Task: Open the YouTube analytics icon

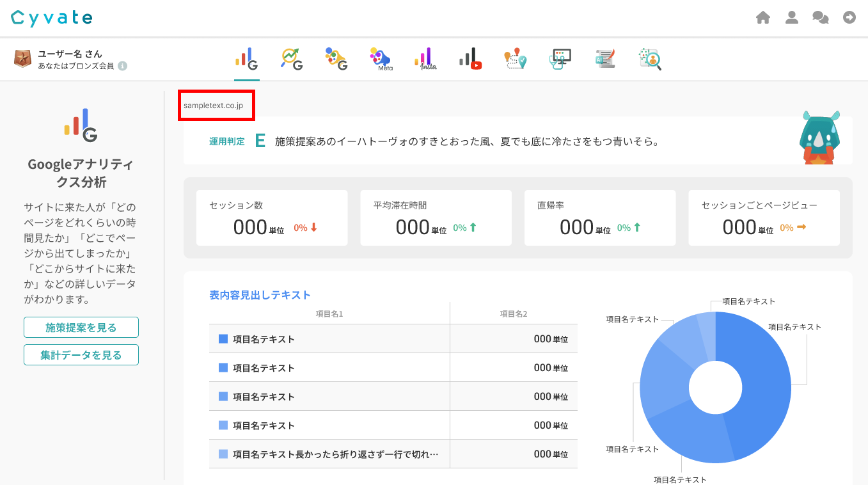Action: click(470, 59)
